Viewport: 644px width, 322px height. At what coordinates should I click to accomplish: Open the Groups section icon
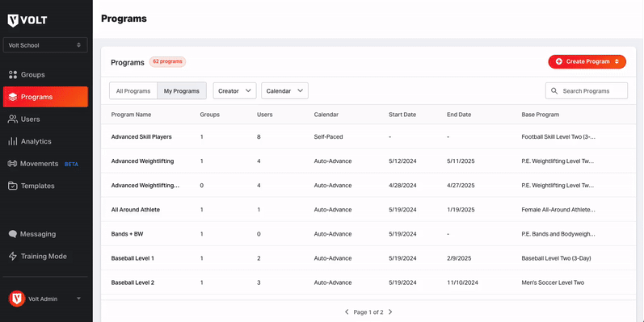13,75
